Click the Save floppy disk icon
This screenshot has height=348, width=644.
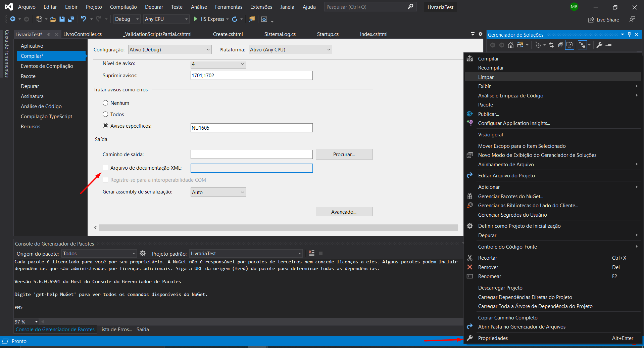[x=62, y=19]
